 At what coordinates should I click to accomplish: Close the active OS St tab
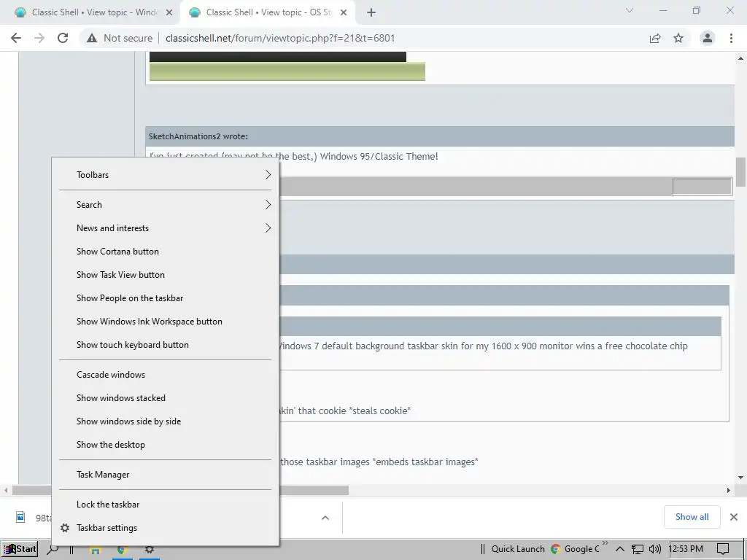coord(344,12)
